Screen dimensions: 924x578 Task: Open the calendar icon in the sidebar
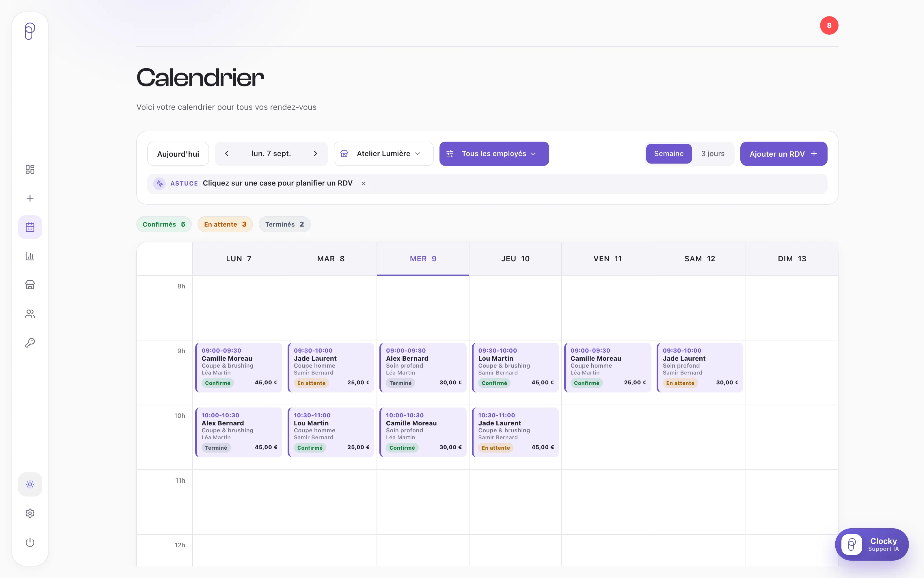(30, 227)
